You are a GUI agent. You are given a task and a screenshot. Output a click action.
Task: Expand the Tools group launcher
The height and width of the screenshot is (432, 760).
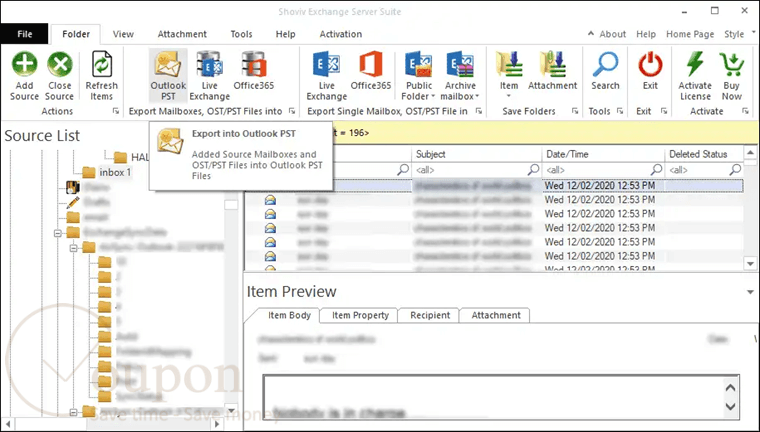620,111
